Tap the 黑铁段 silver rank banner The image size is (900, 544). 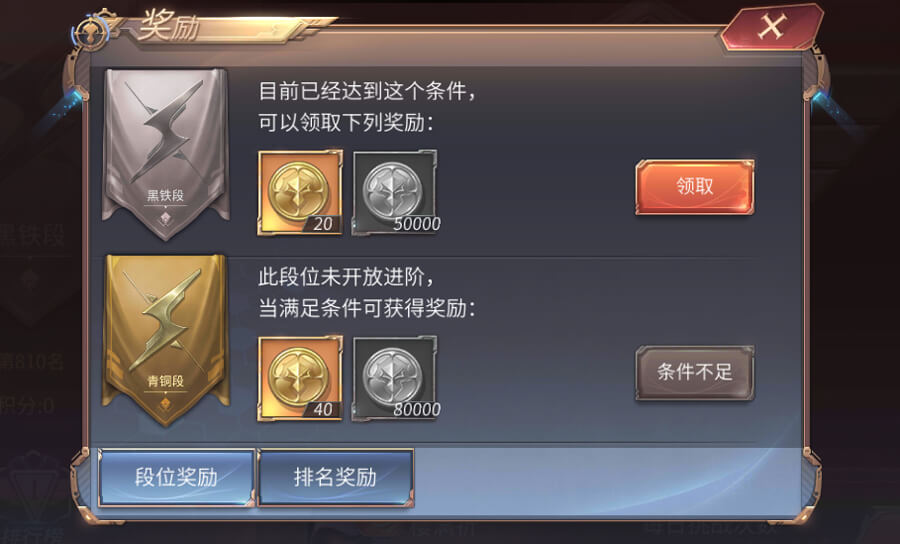point(166,154)
